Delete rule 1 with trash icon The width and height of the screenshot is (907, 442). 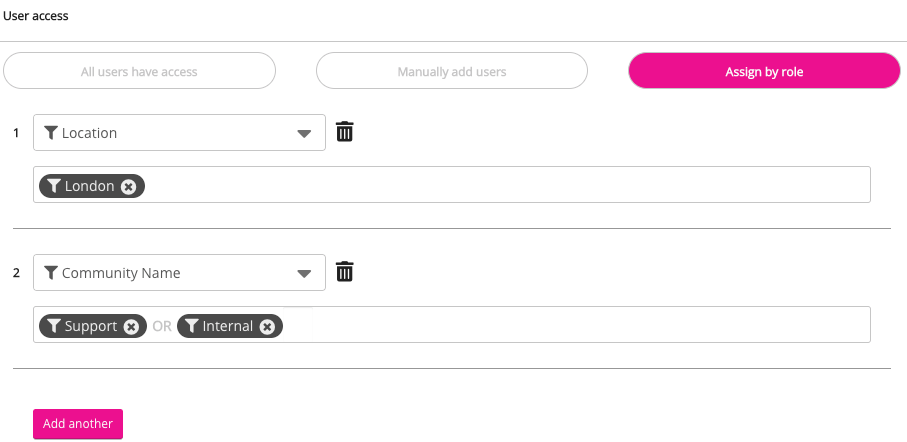click(345, 132)
